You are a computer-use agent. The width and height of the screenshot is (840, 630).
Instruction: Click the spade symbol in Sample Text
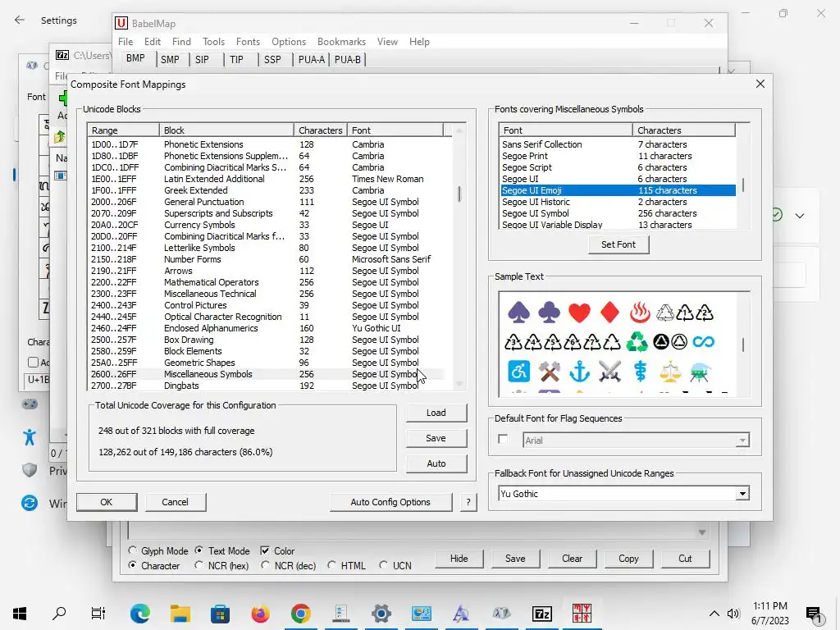[518, 313]
